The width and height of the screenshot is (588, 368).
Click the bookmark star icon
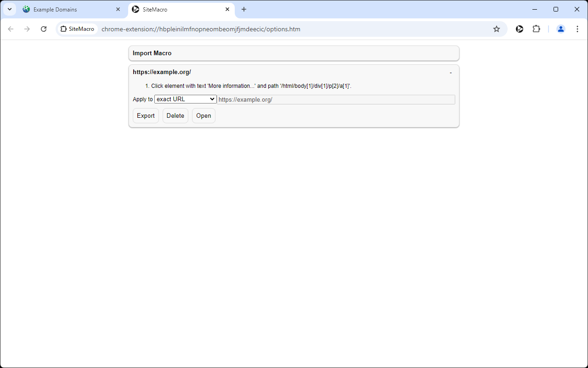coord(496,29)
